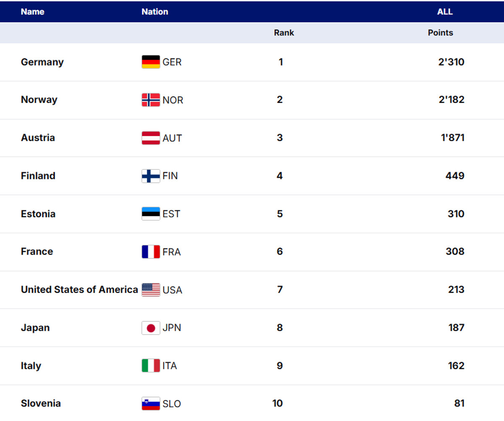Image resolution: width=504 pixels, height=421 pixels.
Task: Click the France flag icon
Action: click(151, 252)
